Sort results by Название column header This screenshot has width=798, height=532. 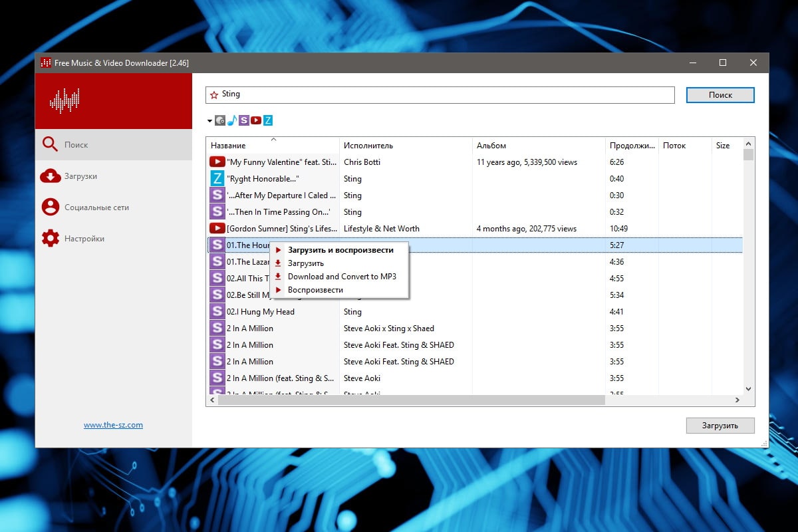pos(228,146)
